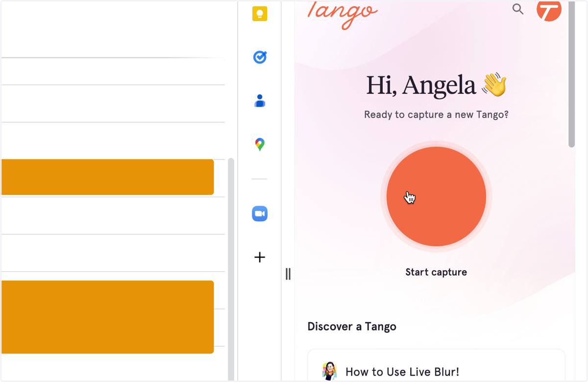
Task: Open the How to Use Live Blur! card
Action: pos(436,365)
